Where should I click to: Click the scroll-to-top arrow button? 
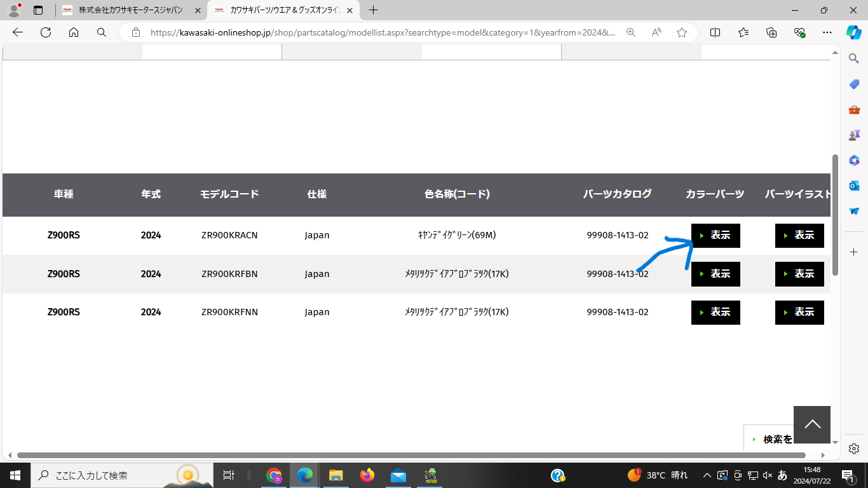(812, 424)
